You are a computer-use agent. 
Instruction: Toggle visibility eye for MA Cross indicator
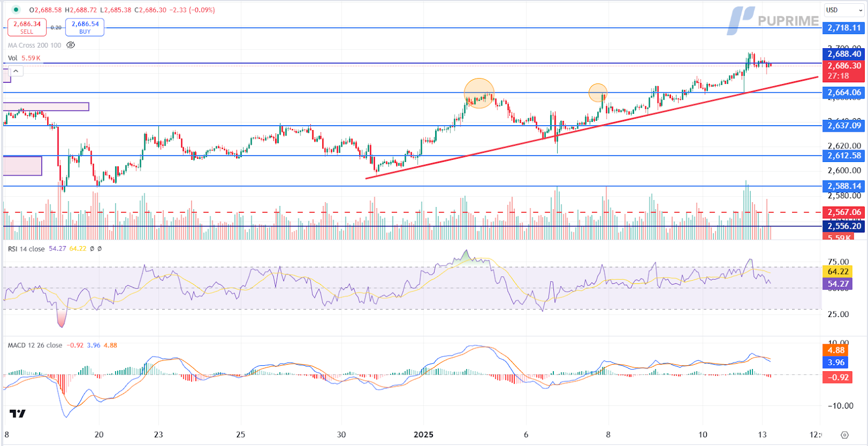pyautogui.click(x=71, y=45)
